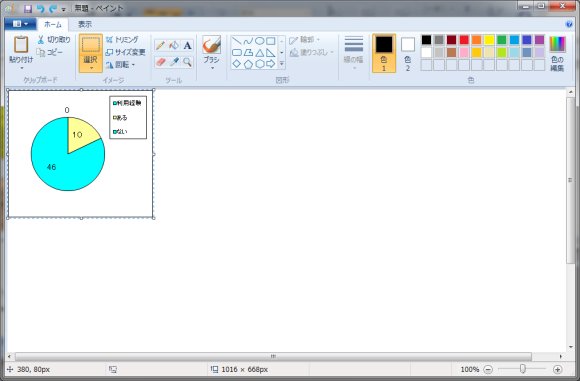Screen dimensions: 580x381
Task: Click the Save icon in the title bar
Action: coord(28,9)
